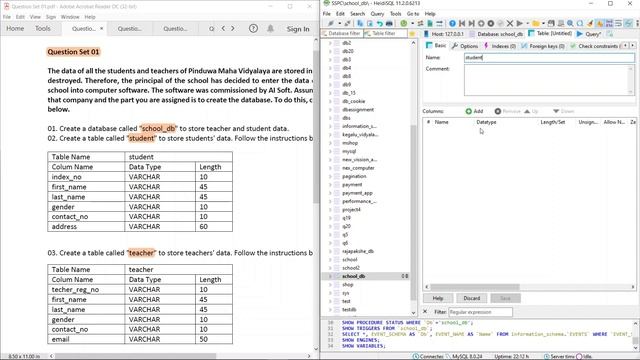Run the query with the play icon

click(x=520, y=23)
